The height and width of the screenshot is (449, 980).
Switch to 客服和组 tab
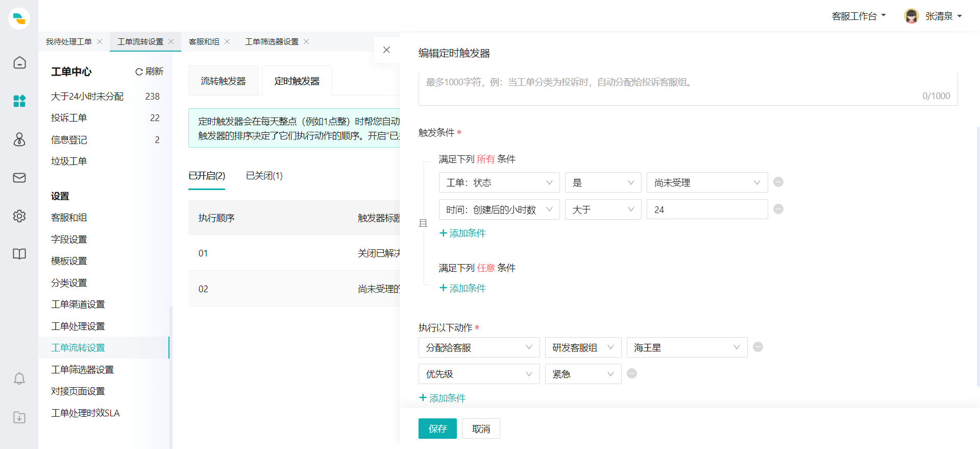click(x=204, y=41)
